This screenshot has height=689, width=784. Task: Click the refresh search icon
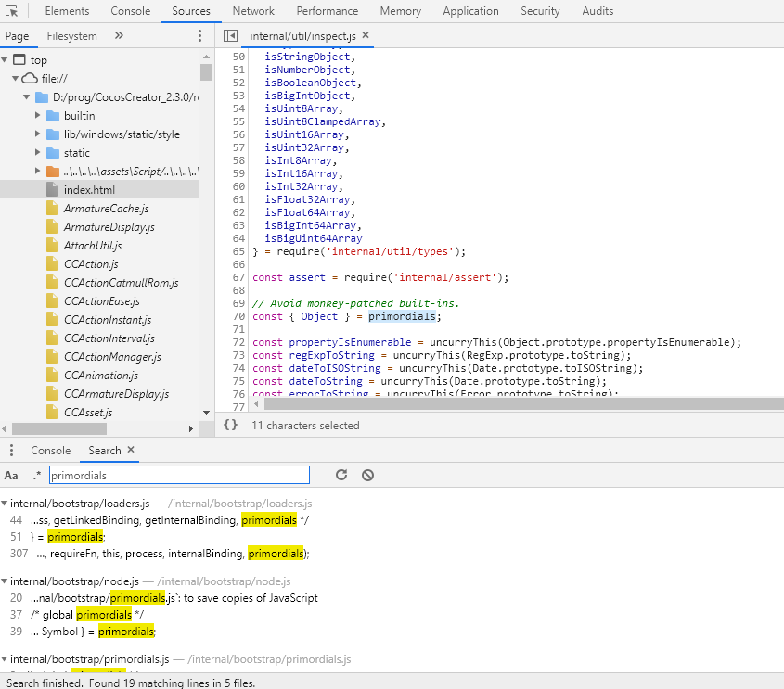(x=341, y=475)
